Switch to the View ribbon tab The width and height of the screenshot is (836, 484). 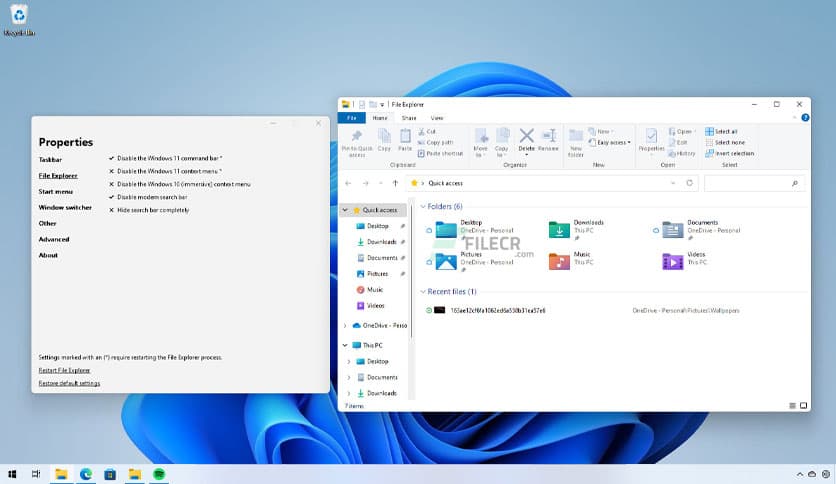click(436, 118)
